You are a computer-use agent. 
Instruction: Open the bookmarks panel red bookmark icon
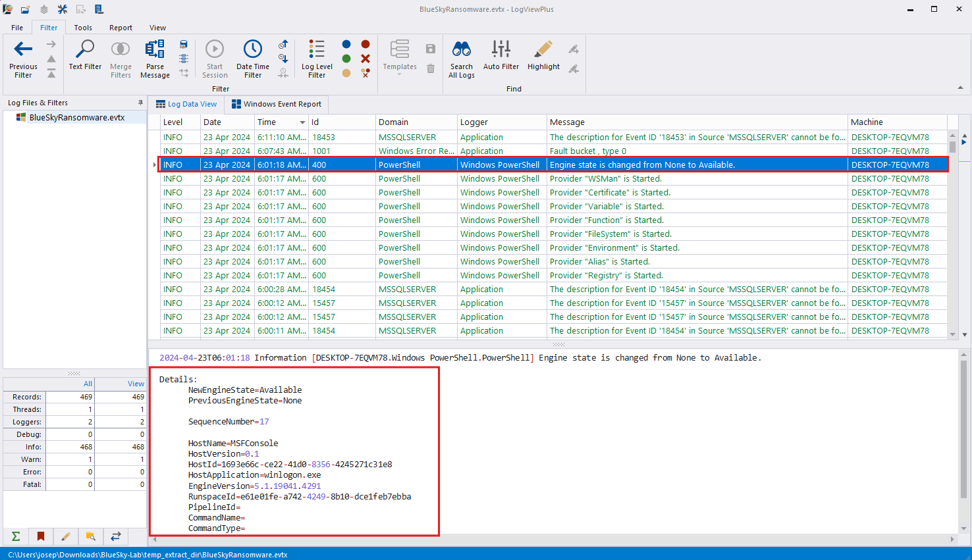41,536
